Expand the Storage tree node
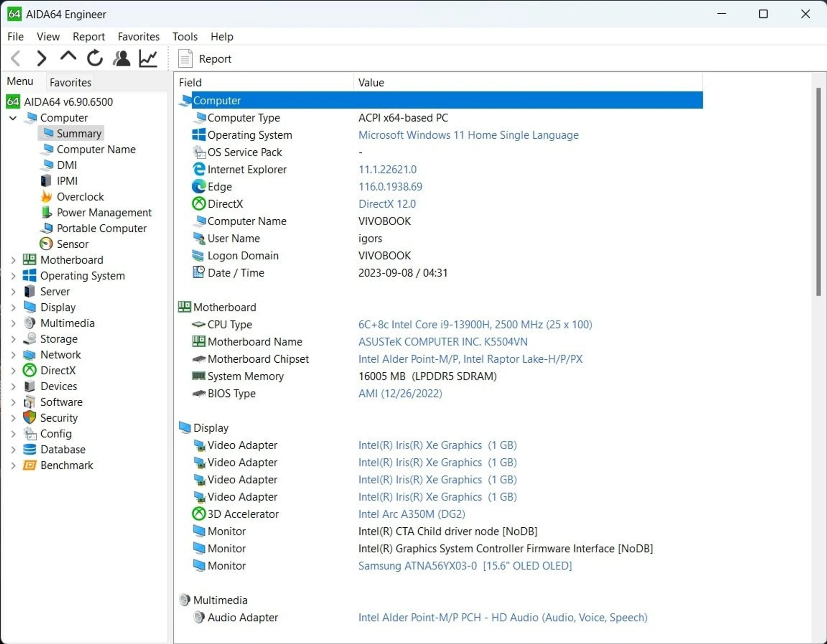Screen dimensions: 827x644 (x=13, y=339)
